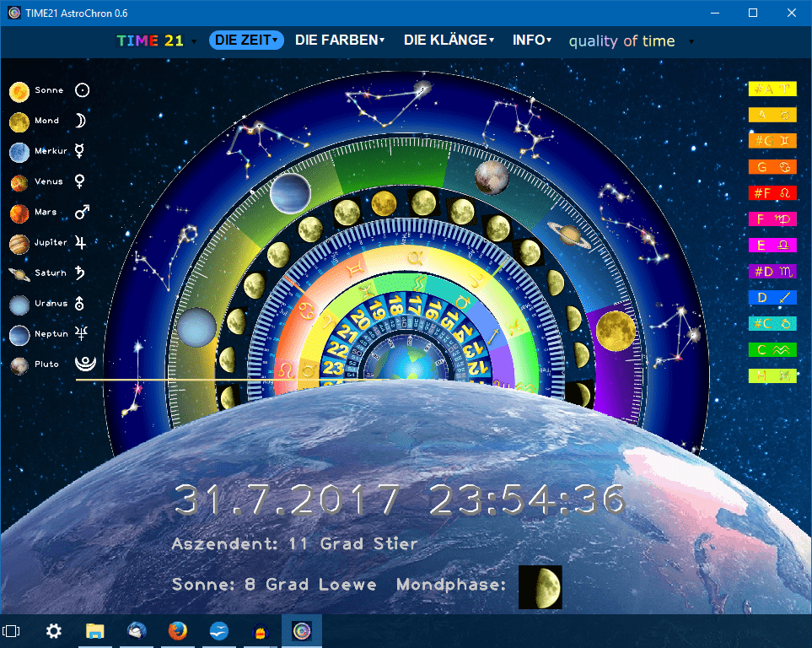Image resolution: width=812 pixels, height=648 pixels.
Task: Expand the dropdown arrow after quality of time
Action: click(691, 41)
